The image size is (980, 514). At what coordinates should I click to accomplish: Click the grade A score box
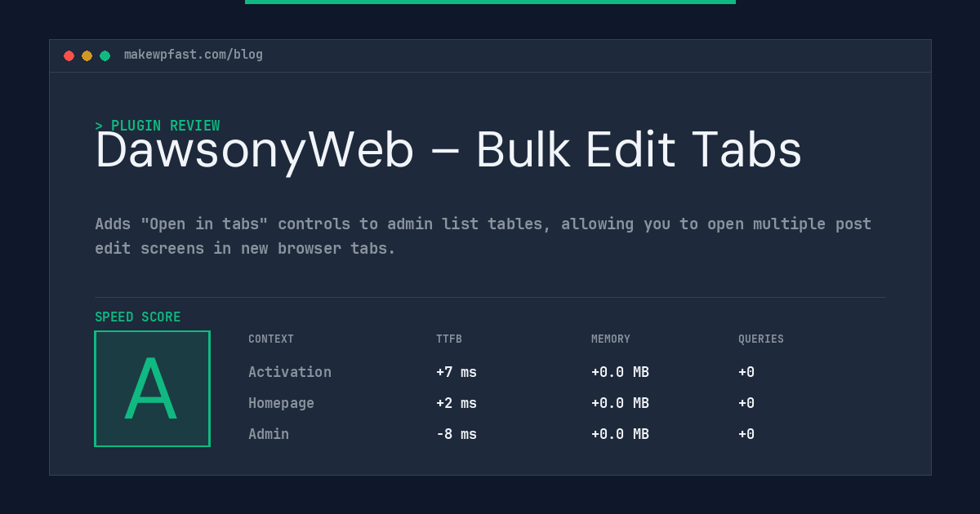[152, 388]
